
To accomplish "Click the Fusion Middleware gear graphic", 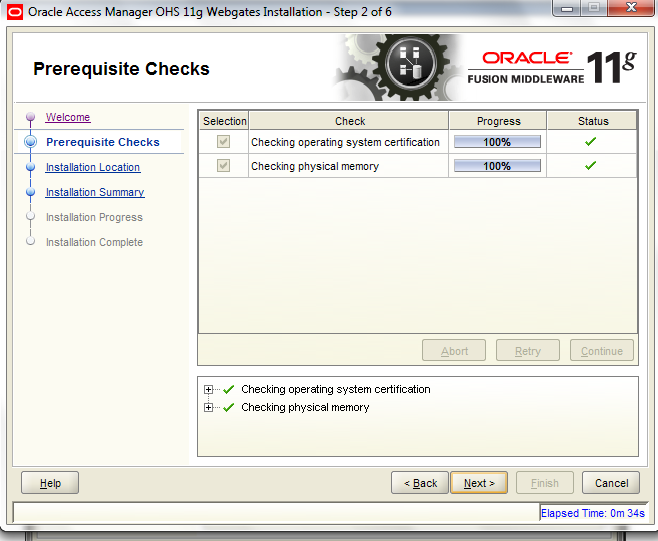I will click(399, 67).
